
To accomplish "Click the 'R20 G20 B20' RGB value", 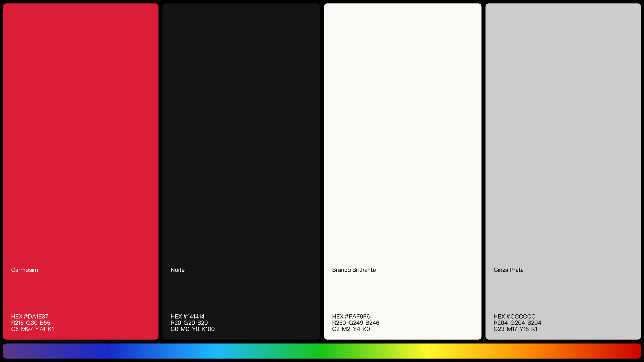I will [189, 323].
